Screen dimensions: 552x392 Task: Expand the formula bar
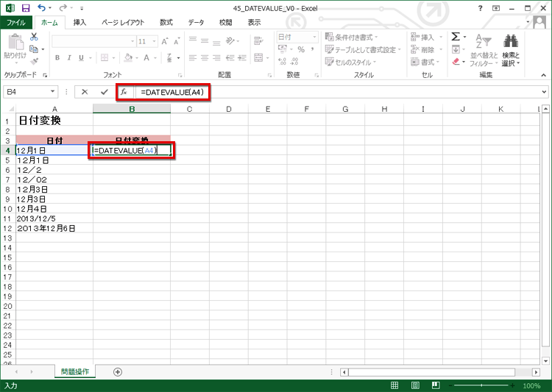point(544,92)
